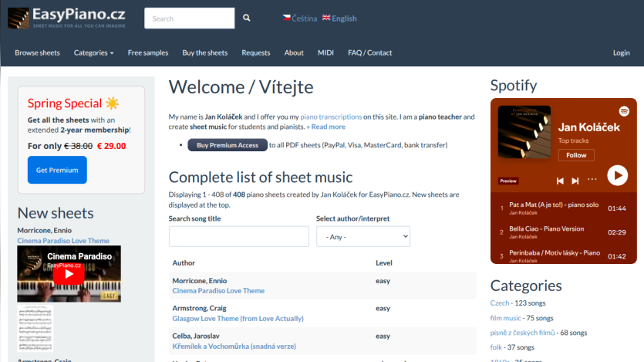The width and height of the screenshot is (644, 362).
Task: Skip to next Spotify track
Action: click(x=575, y=181)
